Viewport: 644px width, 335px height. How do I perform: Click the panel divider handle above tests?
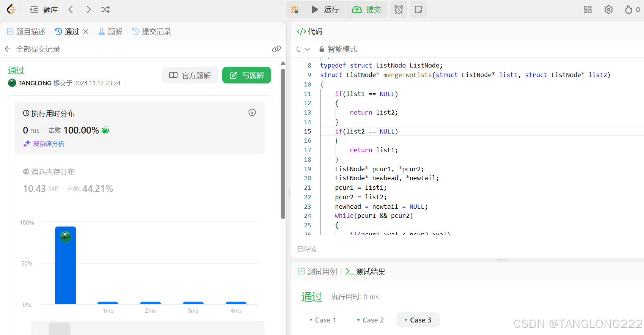502,260
